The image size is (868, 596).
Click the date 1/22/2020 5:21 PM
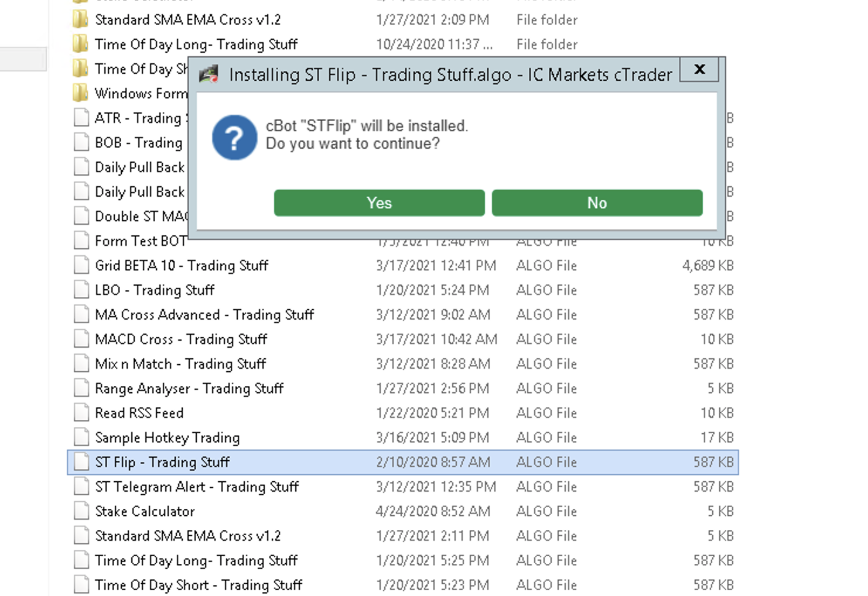tap(432, 413)
